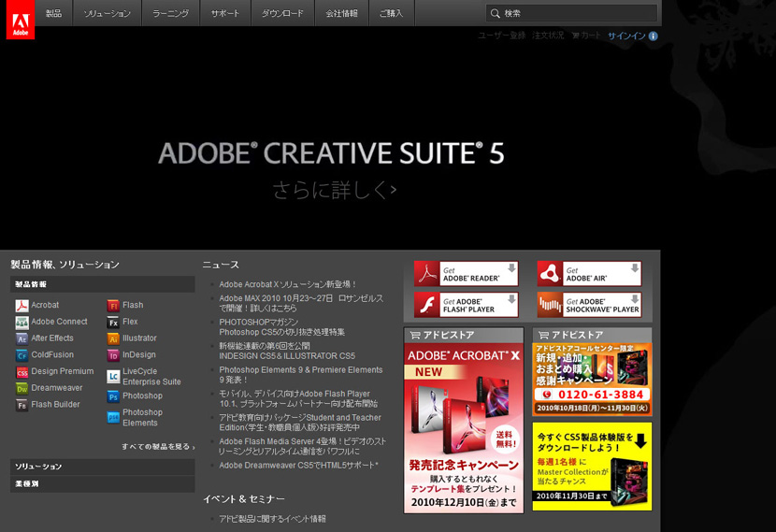776x532 pixels.
Task: Click the さらに詳しく link
Action: [335, 190]
